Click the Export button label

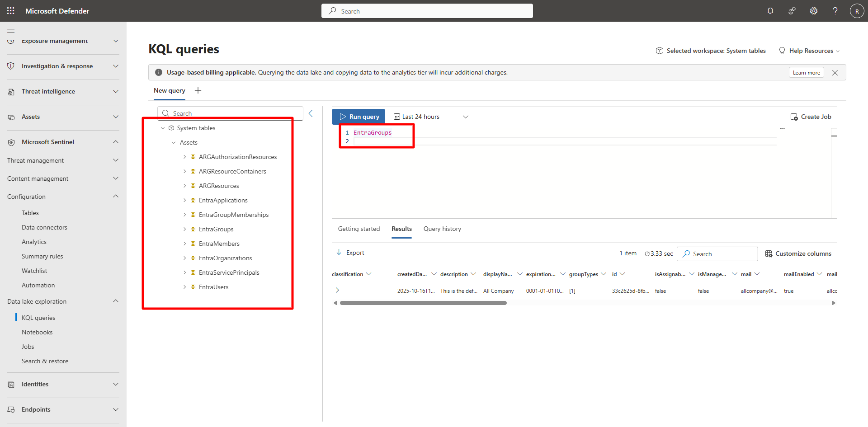point(355,253)
